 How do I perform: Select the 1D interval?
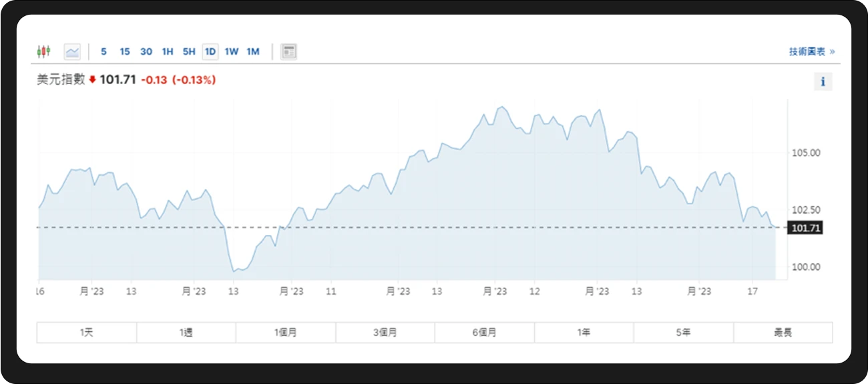click(210, 51)
